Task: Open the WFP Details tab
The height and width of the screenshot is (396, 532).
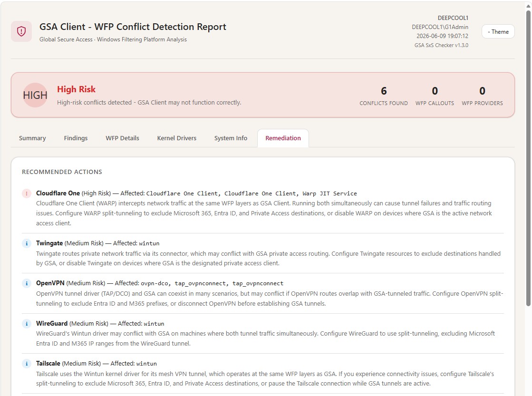Action: point(123,138)
